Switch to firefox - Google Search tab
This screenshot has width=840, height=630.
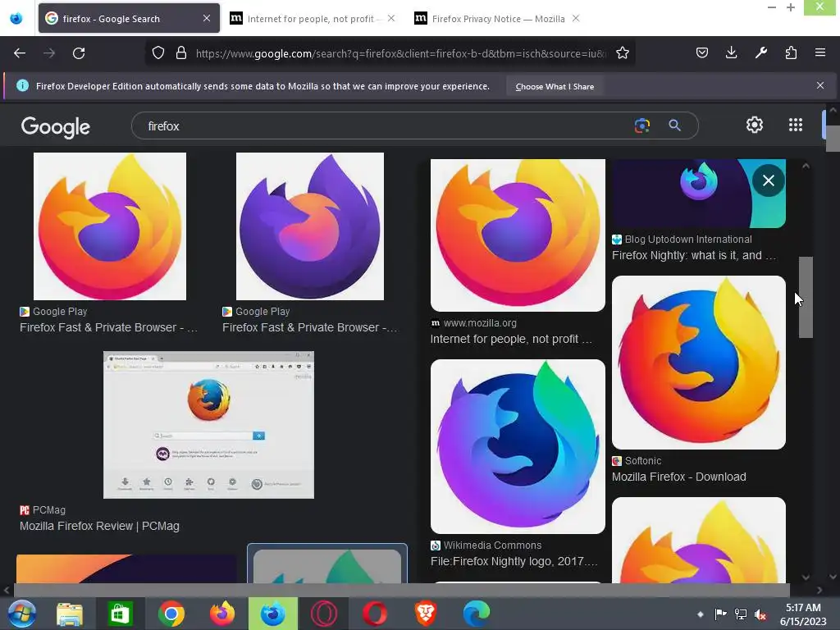tap(129, 18)
